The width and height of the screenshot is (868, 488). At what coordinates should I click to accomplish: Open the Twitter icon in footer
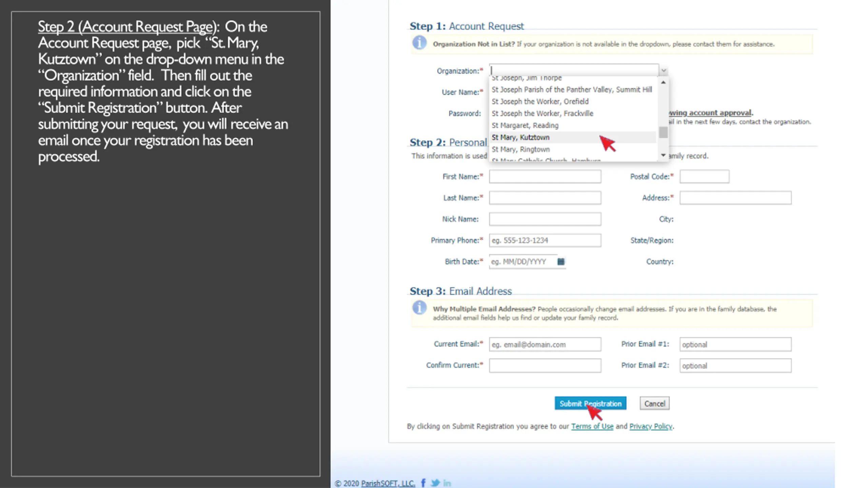(x=435, y=483)
